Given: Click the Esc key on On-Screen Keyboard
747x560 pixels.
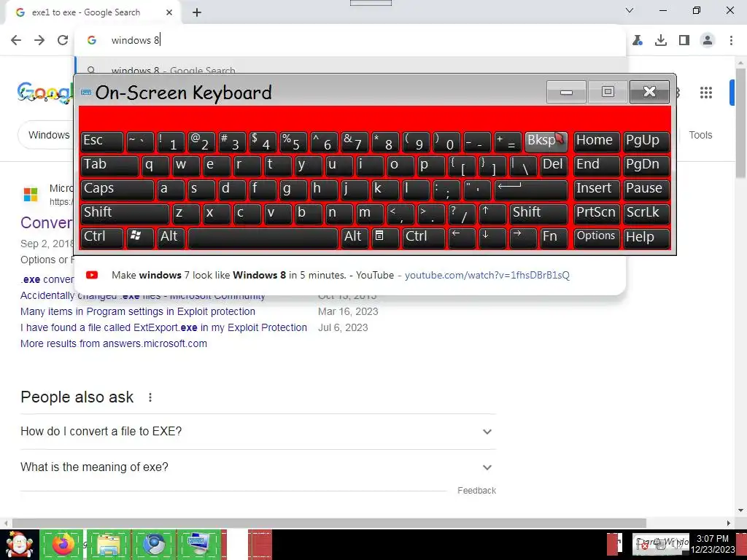Looking at the screenshot, I should (x=101, y=141).
